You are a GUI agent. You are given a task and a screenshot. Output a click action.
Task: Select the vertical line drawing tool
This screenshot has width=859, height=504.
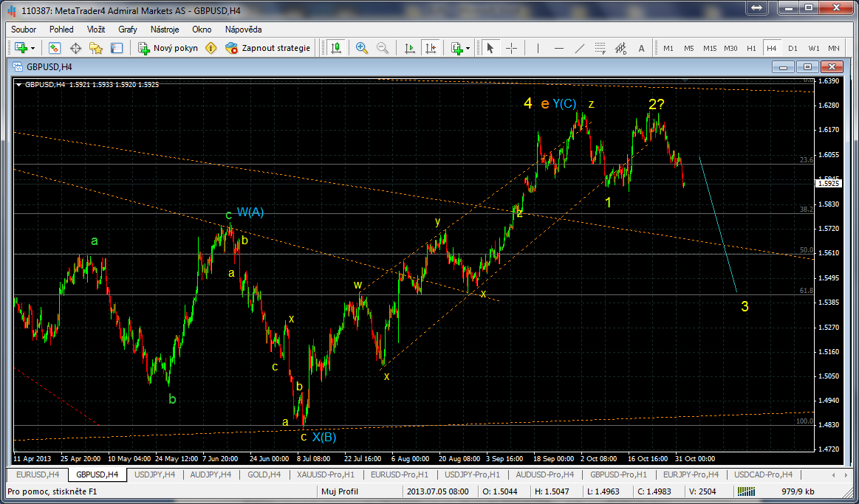[x=538, y=48]
